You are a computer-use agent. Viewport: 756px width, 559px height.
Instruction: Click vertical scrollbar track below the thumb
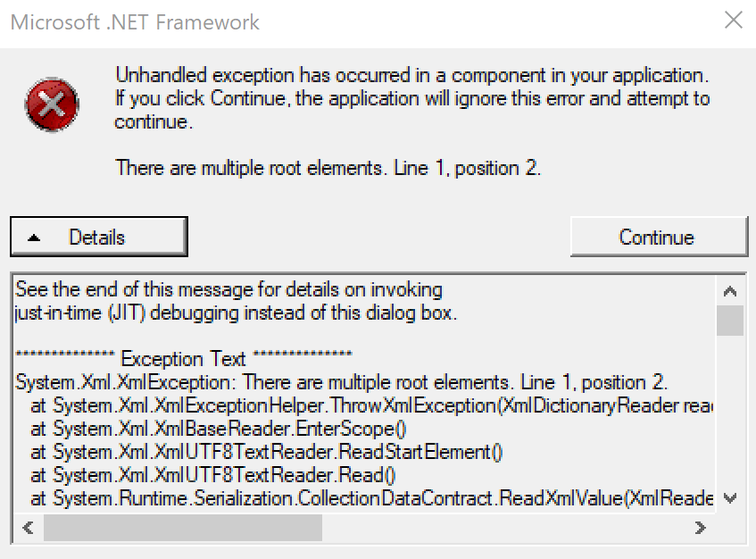[x=730, y=410]
